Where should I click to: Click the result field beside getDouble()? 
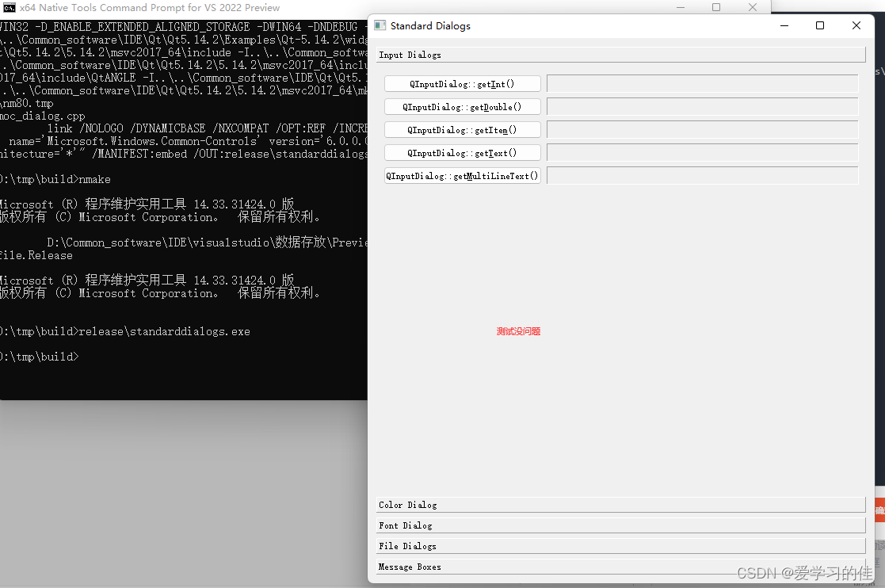pos(703,107)
